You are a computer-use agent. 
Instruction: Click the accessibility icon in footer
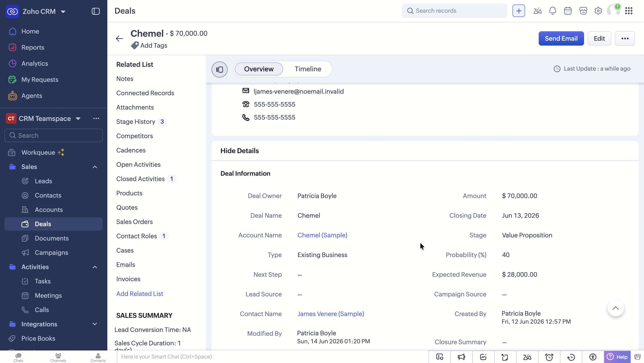593,357
